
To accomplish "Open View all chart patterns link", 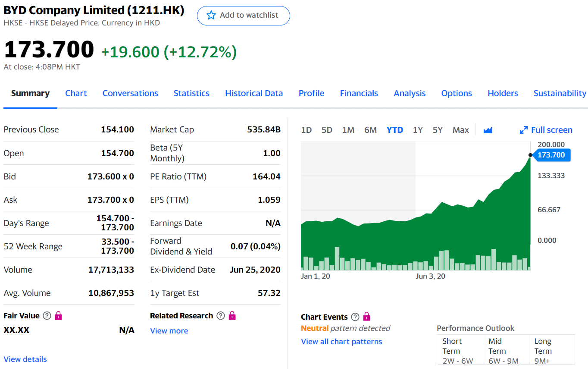I will click(x=341, y=342).
